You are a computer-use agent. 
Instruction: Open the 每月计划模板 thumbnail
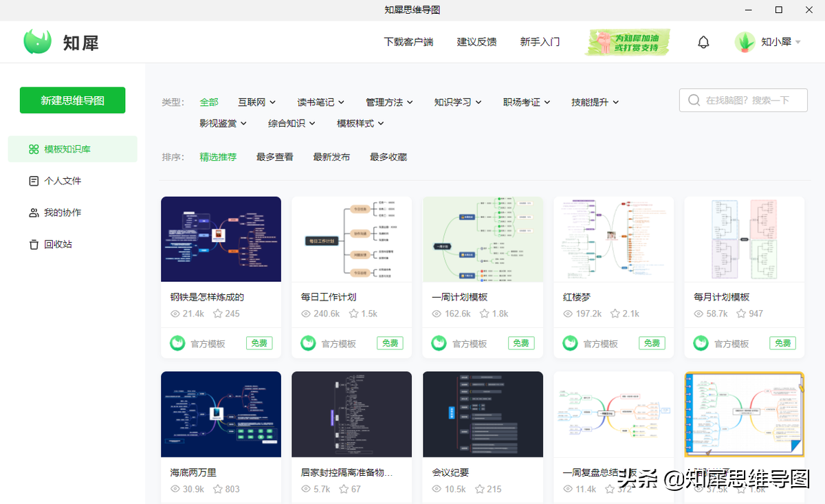[744, 239]
